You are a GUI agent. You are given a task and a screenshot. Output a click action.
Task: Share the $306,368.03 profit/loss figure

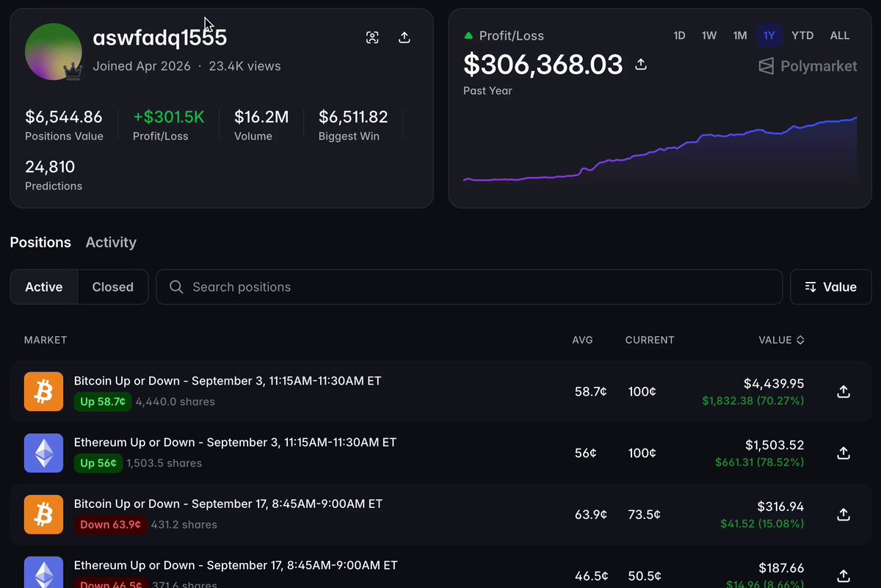tap(641, 65)
